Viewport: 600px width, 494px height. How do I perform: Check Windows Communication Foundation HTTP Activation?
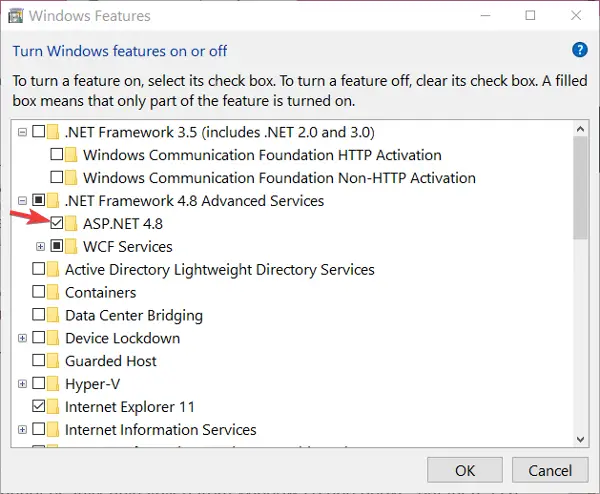(57, 154)
